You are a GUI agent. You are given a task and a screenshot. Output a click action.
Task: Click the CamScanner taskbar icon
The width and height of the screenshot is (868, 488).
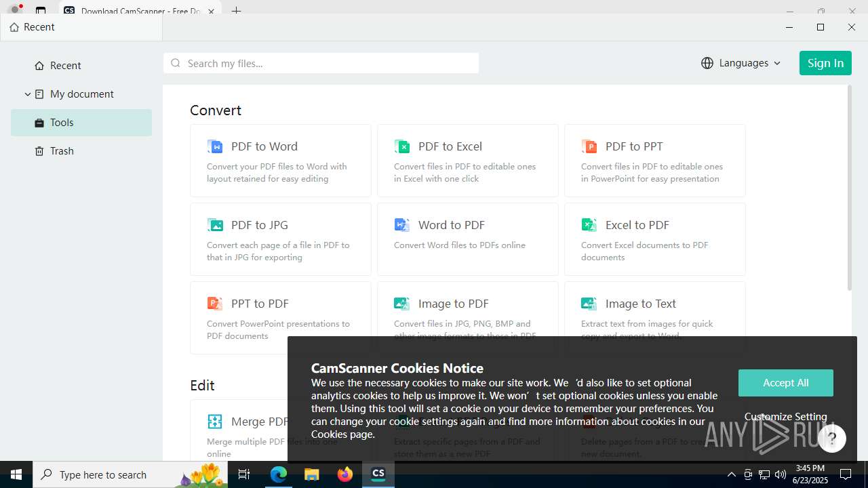click(x=378, y=474)
